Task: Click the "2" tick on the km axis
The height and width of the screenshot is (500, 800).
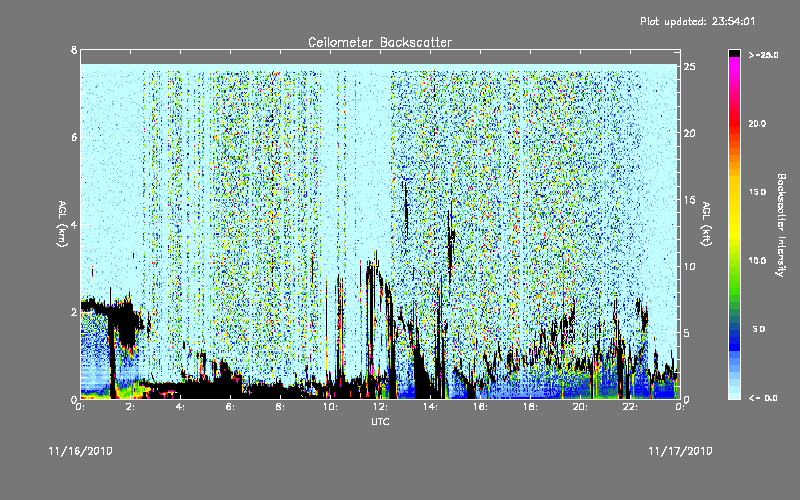Action: coord(74,312)
